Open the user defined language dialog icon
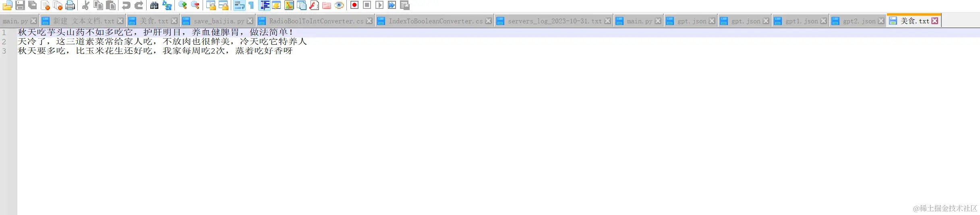Screen dimensions: 980x215 [x=276, y=5]
